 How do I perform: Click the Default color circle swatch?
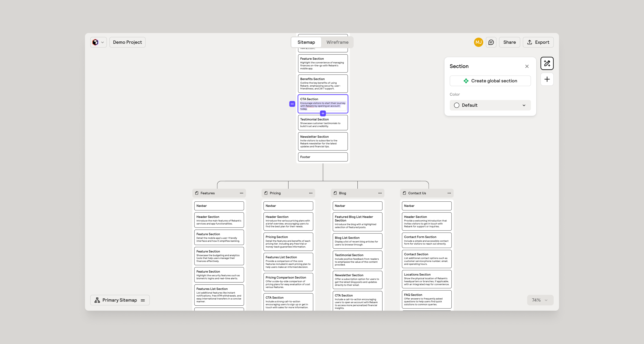point(457,105)
